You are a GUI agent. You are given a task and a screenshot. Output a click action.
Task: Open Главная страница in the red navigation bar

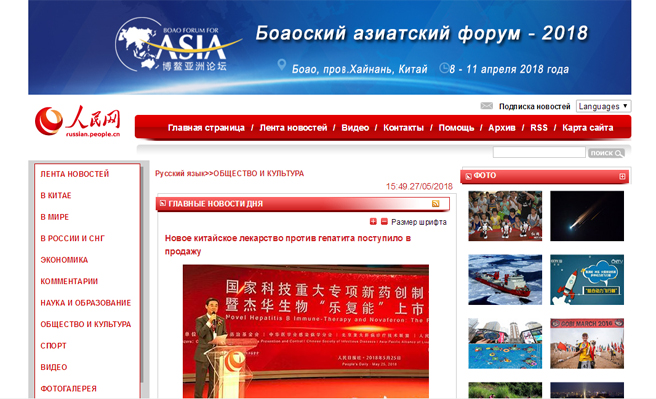click(206, 128)
